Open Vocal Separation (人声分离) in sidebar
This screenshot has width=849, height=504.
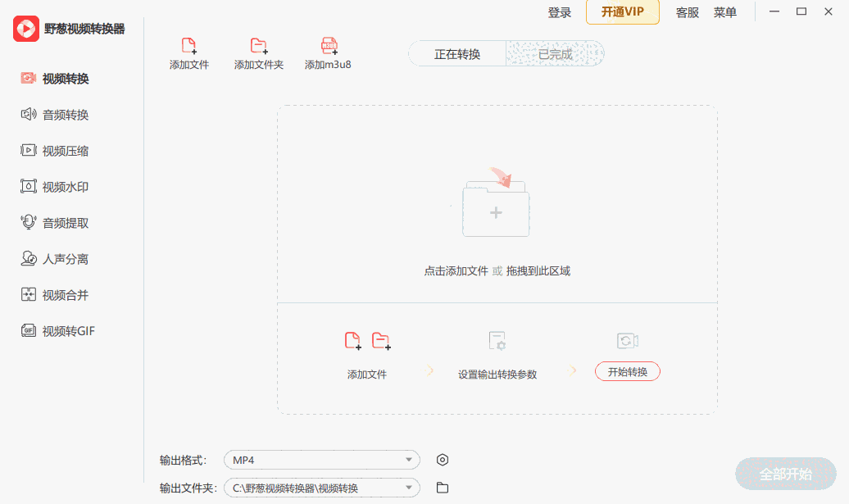point(66,259)
